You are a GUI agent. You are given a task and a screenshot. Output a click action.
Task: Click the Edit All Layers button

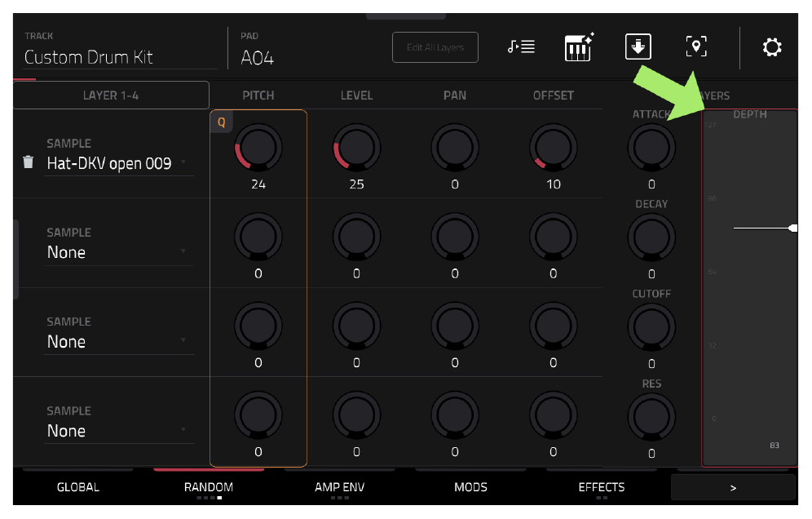435,47
